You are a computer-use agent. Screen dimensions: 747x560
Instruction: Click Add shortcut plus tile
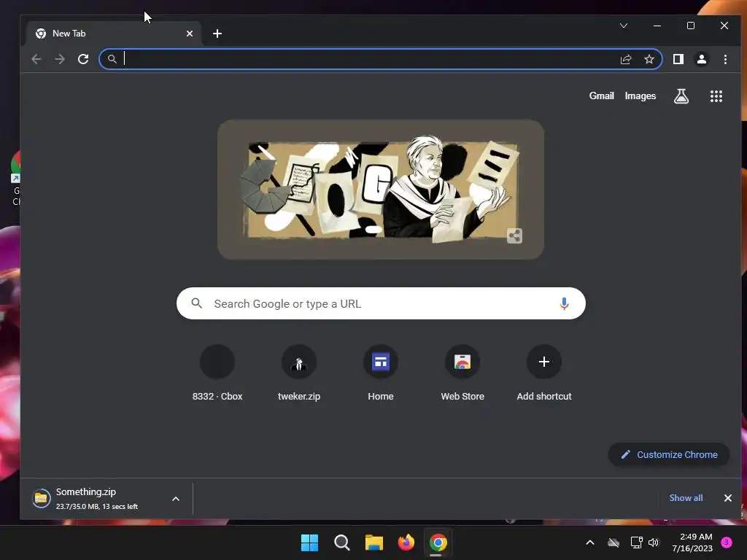[544, 373]
